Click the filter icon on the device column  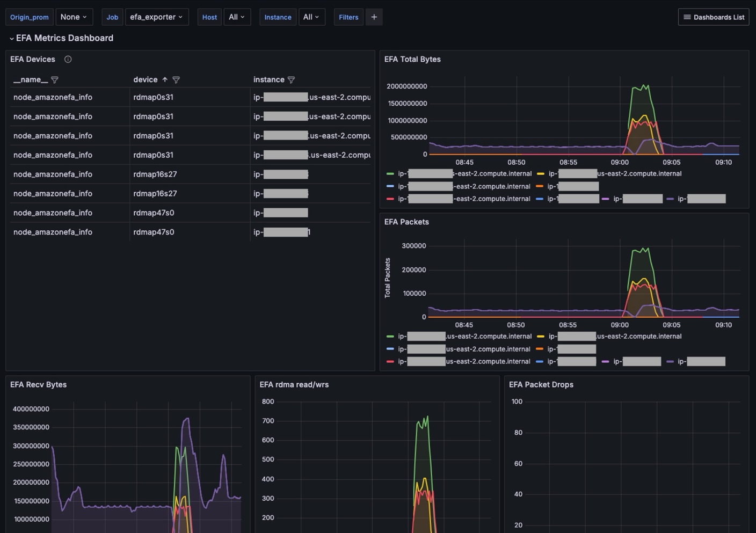coord(176,79)
